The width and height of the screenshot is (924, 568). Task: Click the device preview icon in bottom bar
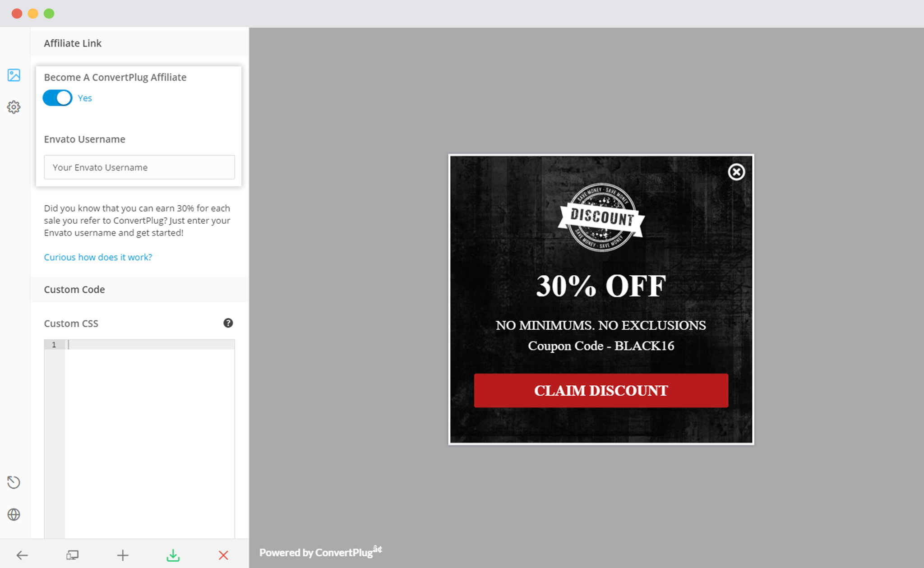(x=71, y=555)
